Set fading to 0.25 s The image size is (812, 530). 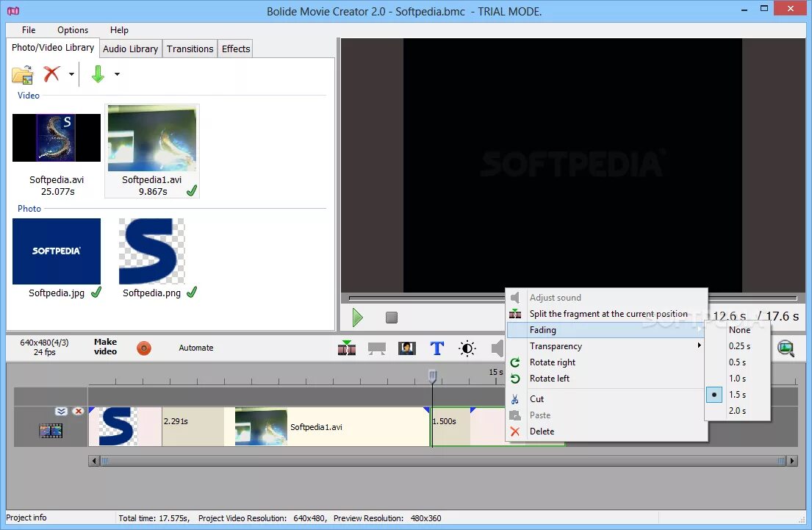738,346
